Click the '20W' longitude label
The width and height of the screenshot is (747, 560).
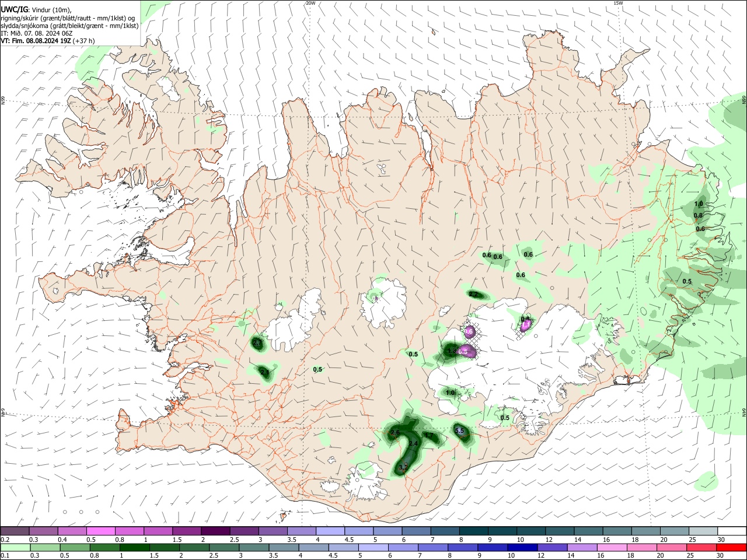310,3
